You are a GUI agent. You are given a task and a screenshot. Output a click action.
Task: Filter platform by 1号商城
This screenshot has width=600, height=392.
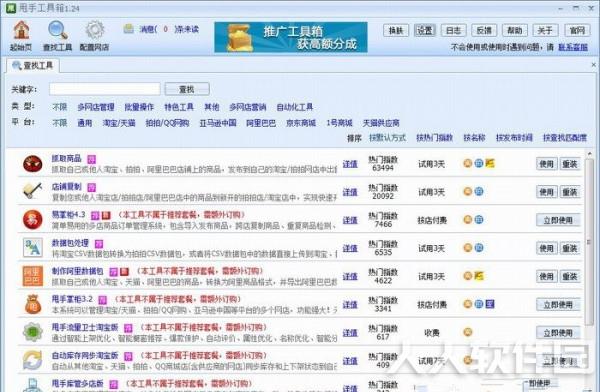pyautogui.click(x=339, y=123)
